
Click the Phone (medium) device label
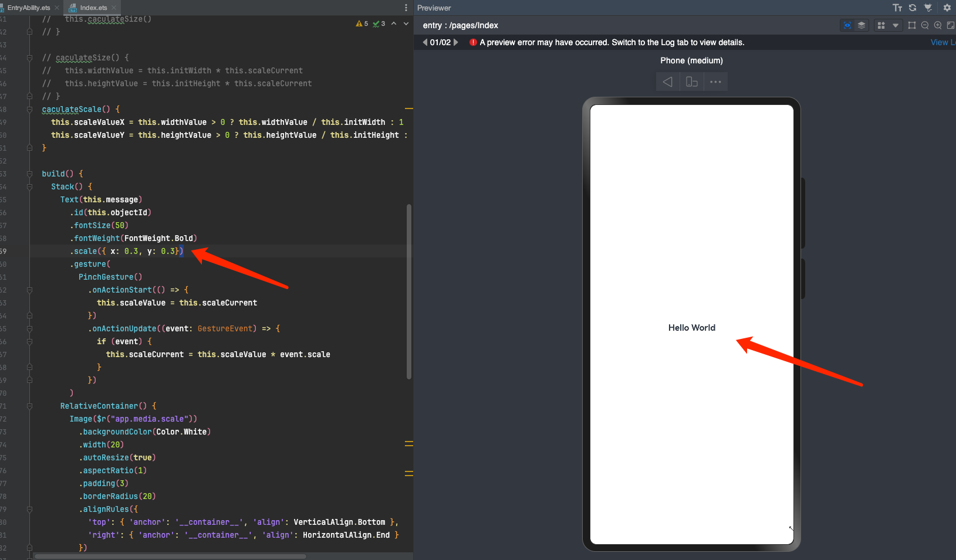click(x=691, y=60)
